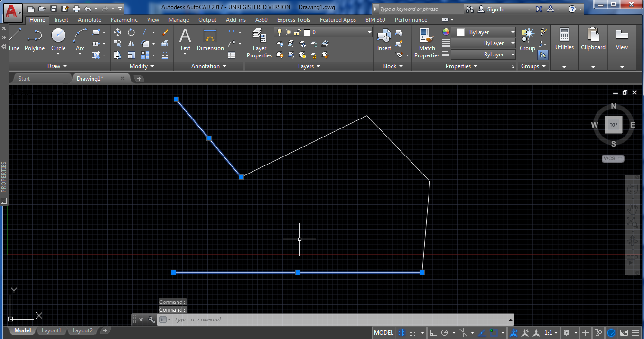Toggle hardware acceleration blue circle icon
This screenshot has width=644, height=339.
(x=612, y=332)
